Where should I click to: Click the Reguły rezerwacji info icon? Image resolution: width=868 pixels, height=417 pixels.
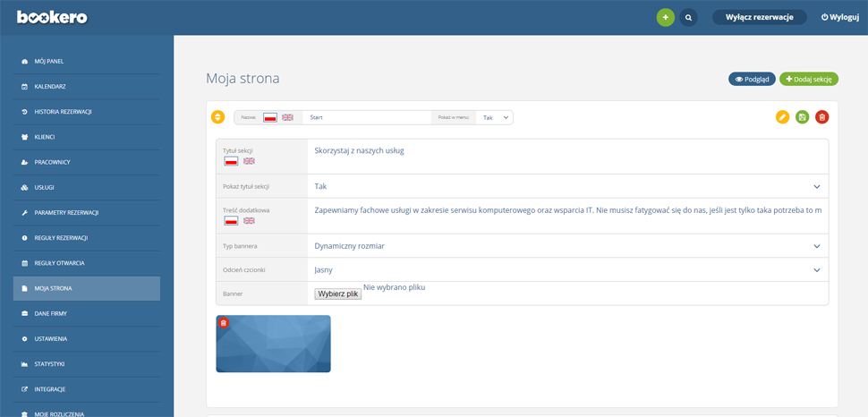24,238
